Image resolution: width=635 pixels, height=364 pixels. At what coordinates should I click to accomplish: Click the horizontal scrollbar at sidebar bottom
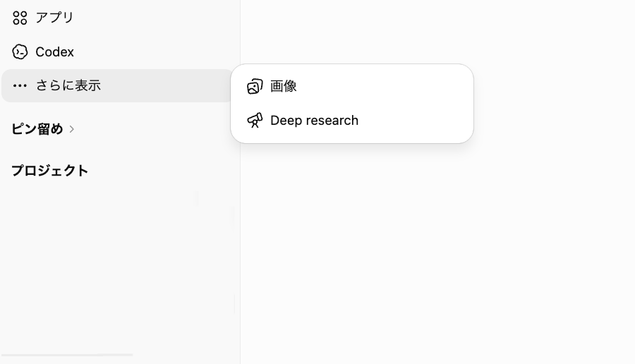(67, 355)
